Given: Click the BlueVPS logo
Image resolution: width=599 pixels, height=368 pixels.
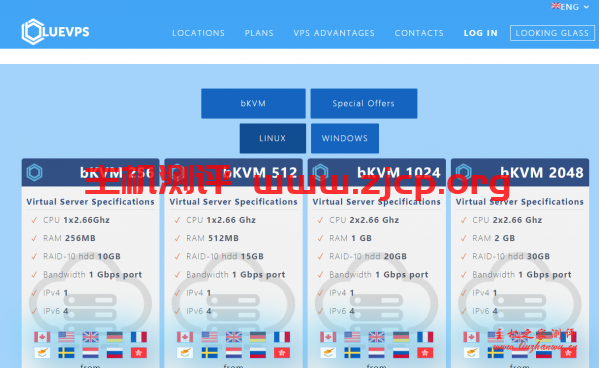Looking at the screenshot, I should pyautogui.click(x=55, y=32).
